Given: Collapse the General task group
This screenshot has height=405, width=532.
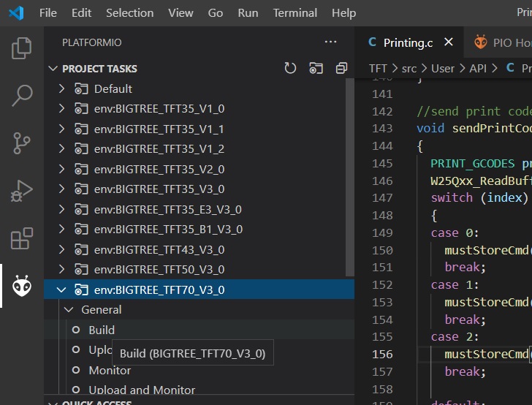Looking at the screenshot, I should [x=69, y=310].
